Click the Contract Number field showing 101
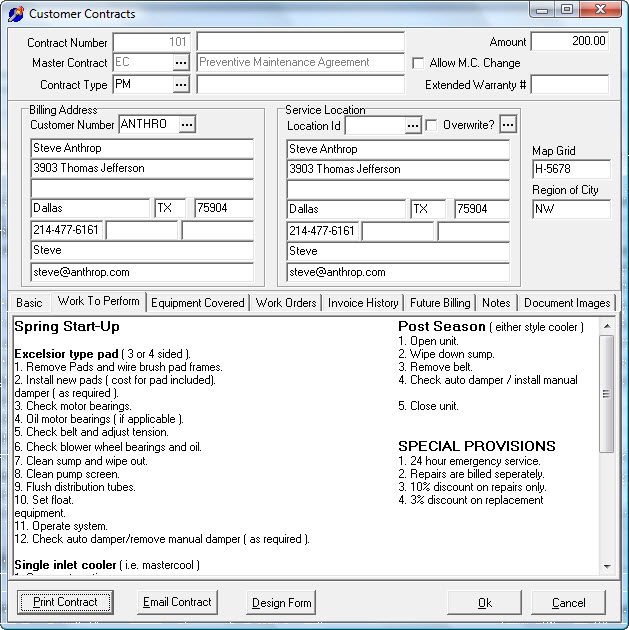The height and width of the screenshot is (630, 629). (151, 42)
